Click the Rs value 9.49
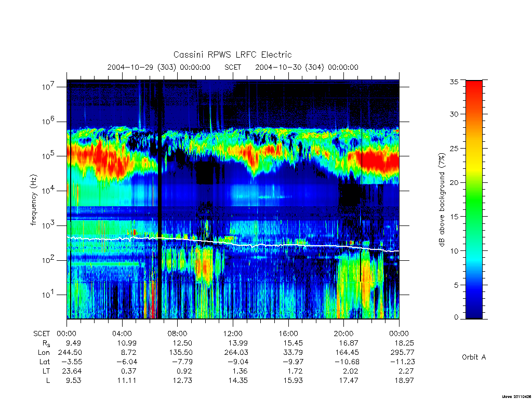Viewport: 532px width, 399px height. [73, 343]
